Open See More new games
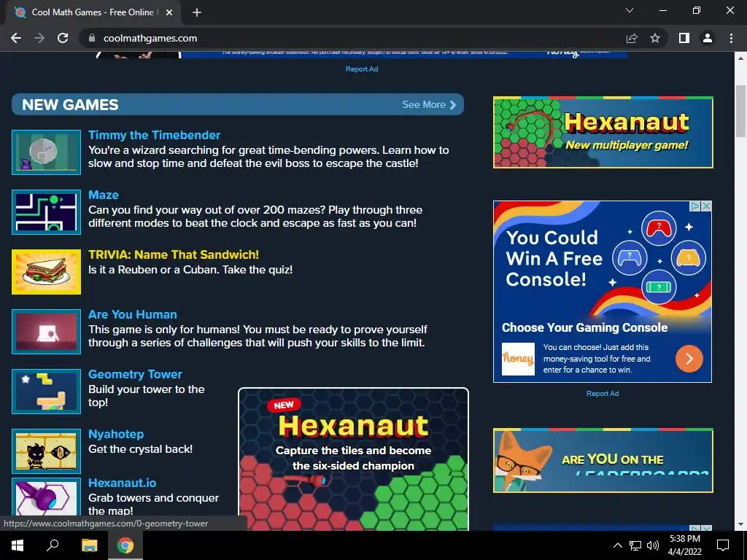The image size is (747, 560). click(x=429, y=104)
